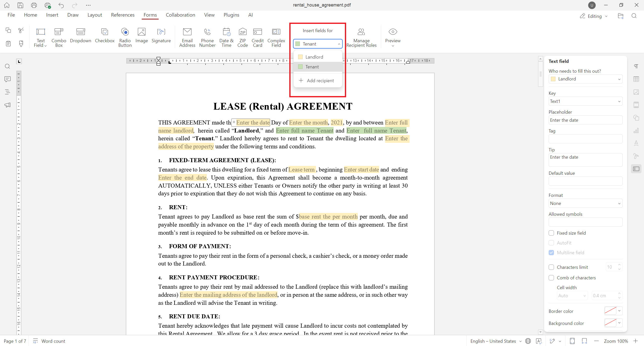
Task: Open the search panel in left sidebar
Action: point(7,66)
